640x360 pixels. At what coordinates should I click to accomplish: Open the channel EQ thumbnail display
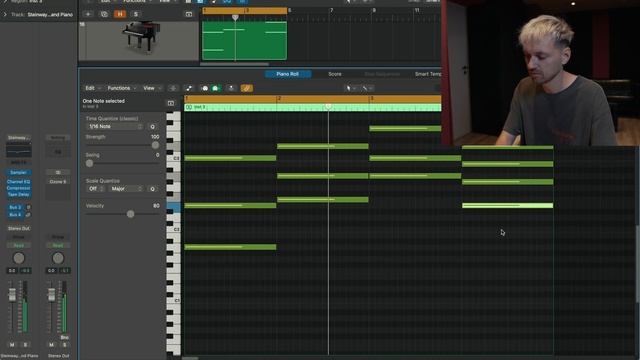18,150
